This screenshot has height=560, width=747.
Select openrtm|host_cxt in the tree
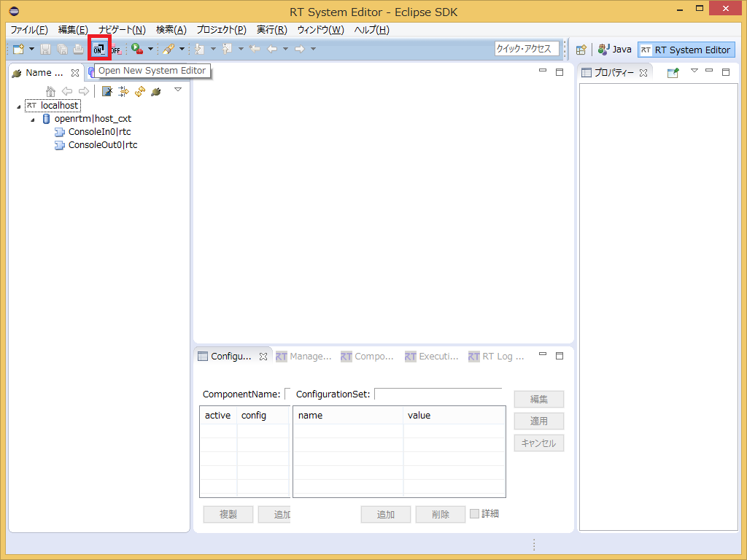[87, 119]
